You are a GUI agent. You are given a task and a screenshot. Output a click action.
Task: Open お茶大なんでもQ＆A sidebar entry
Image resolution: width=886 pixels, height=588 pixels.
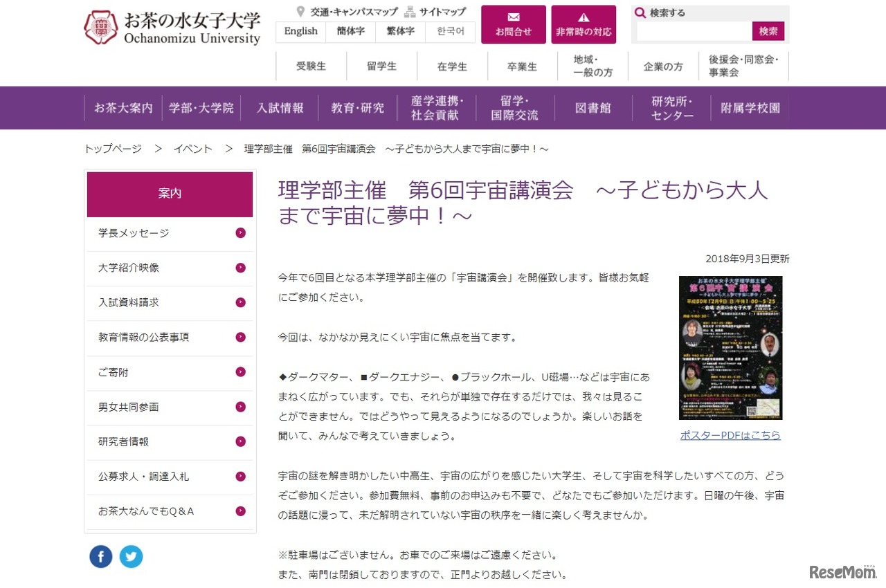(170, 511)
